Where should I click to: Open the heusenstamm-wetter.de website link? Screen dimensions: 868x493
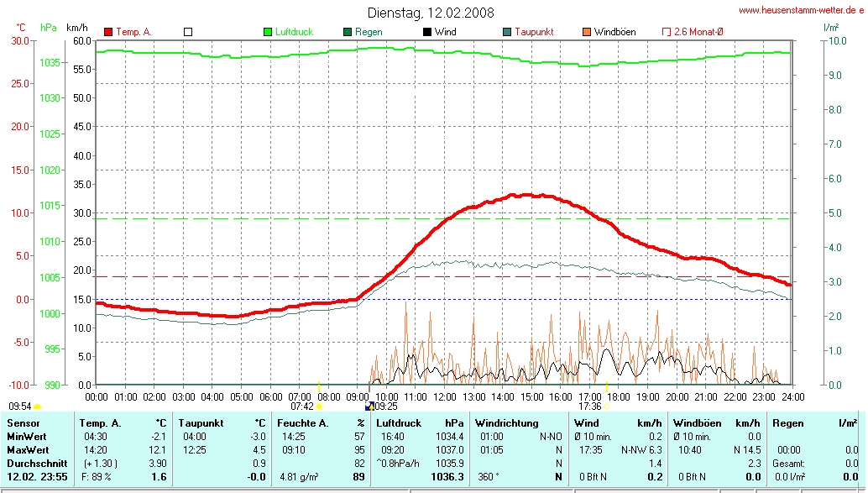(801, 10)
